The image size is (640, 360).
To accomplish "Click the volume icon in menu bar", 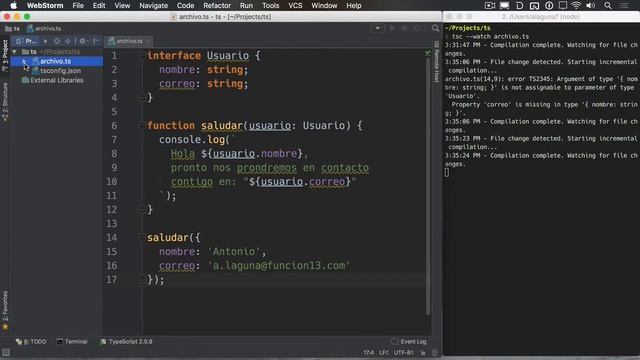I will [591, 6].
